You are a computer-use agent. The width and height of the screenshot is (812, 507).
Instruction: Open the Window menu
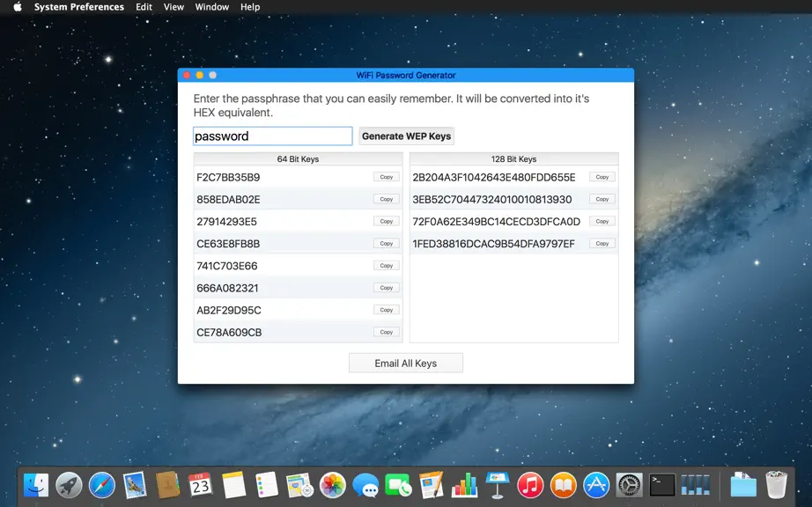click(x=211, y=7)
